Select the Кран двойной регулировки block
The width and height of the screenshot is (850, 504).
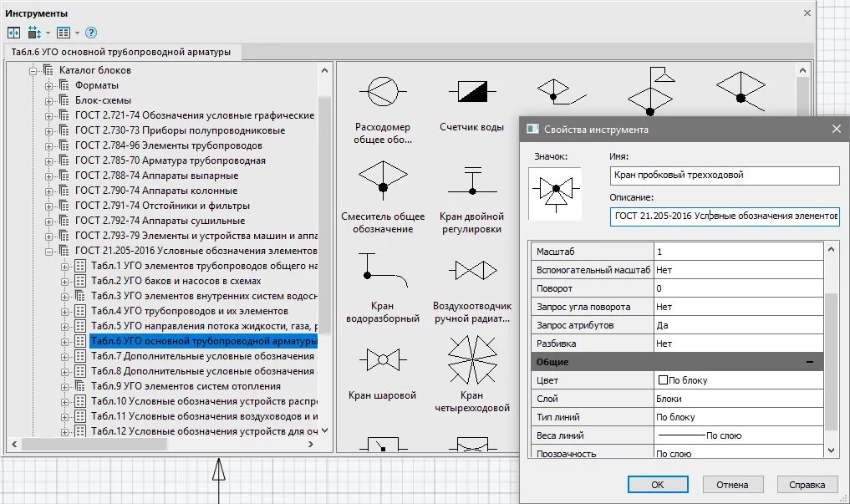(x=471, y=200)
